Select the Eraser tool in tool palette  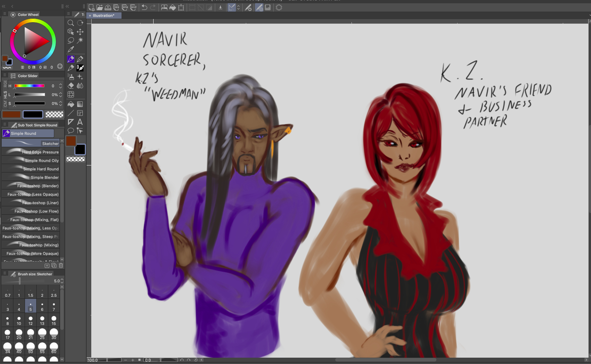(71, 86)
